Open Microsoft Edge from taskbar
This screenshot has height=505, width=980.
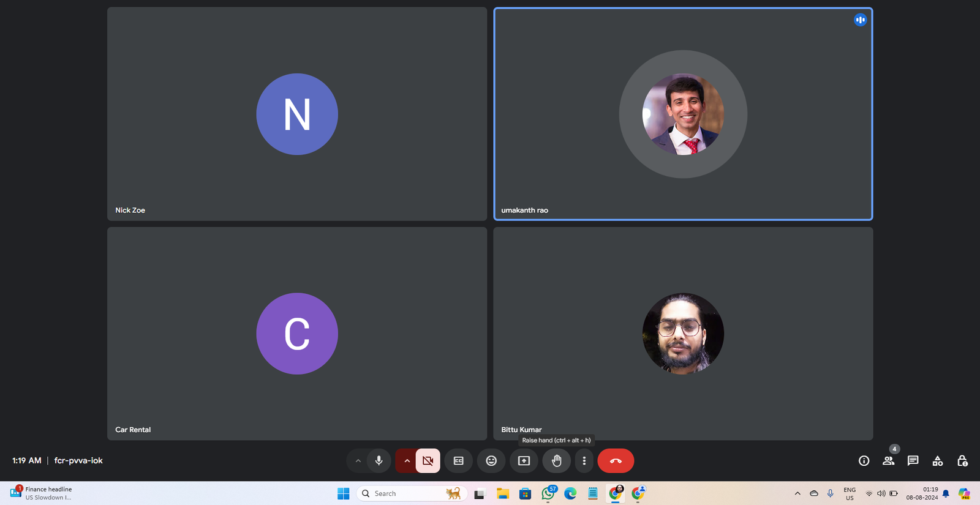[x=570, y=493]
